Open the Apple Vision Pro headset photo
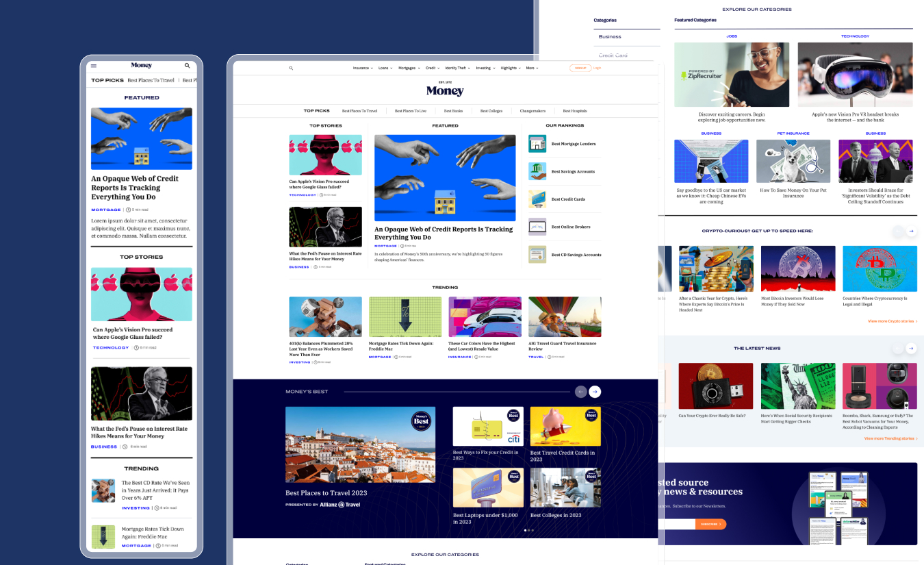The image size is (924, 565). [855, 75]
